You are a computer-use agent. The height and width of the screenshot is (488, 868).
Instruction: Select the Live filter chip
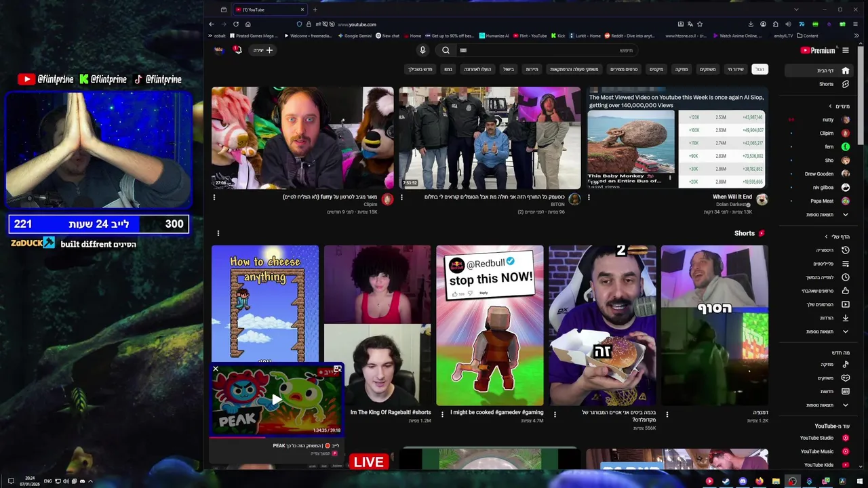tap(736, 69)
